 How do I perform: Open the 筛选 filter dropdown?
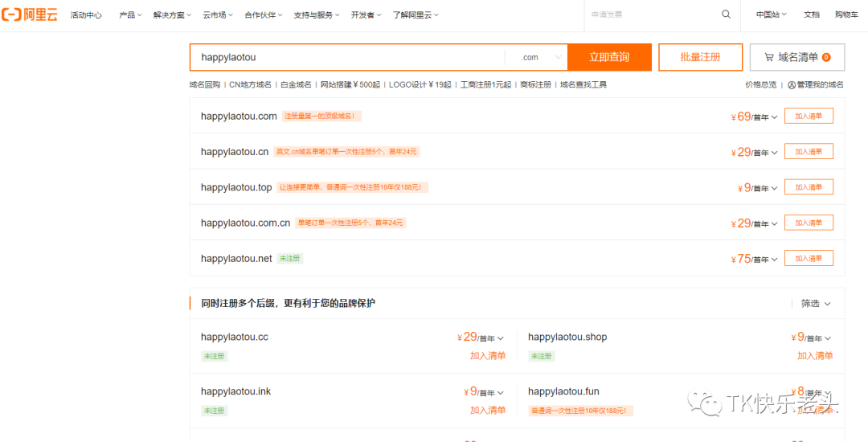pos(816,303)
